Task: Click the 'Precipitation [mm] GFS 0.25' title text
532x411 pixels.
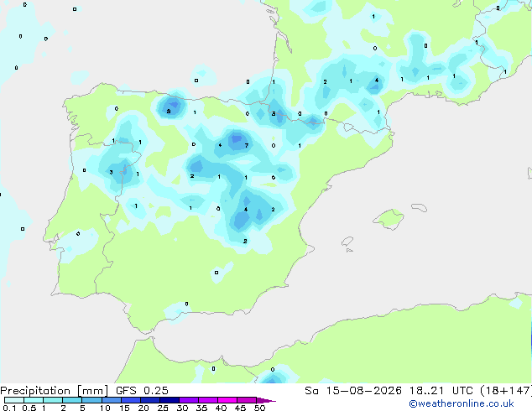Action: [84, 391]
